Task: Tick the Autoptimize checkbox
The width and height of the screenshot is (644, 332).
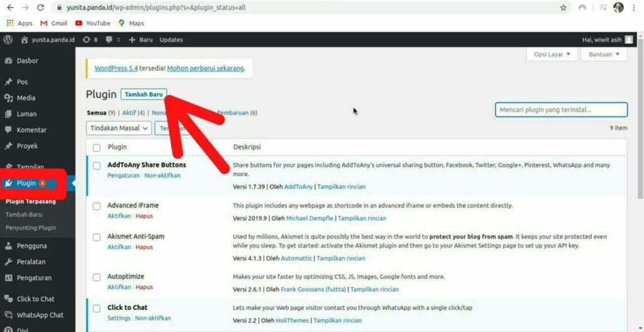Action: pyautogui.click(x=96, y=277)
